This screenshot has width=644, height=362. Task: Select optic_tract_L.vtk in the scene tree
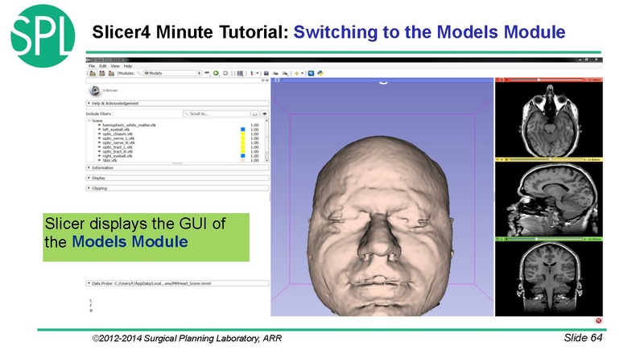click(x=118, y=147)
